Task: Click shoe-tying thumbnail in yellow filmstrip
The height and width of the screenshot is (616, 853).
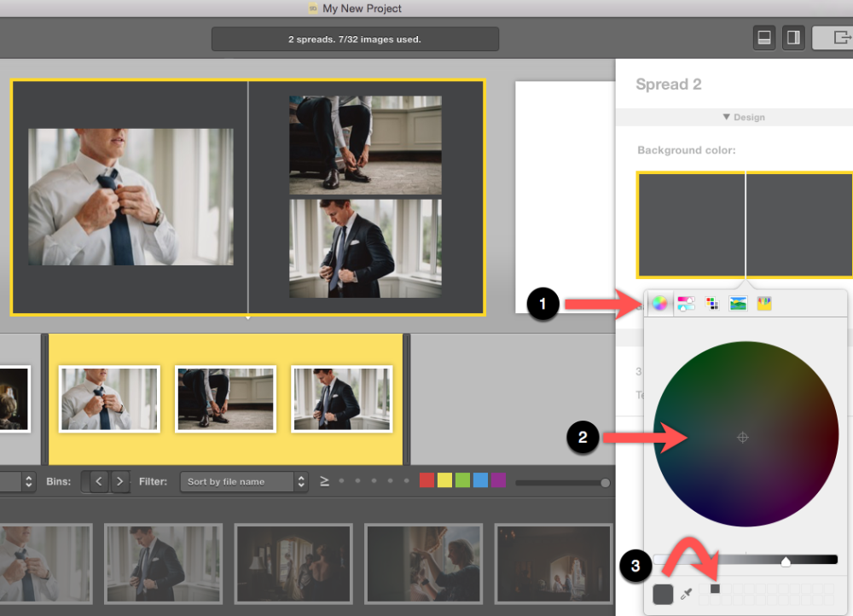Action: coord(226,399)
